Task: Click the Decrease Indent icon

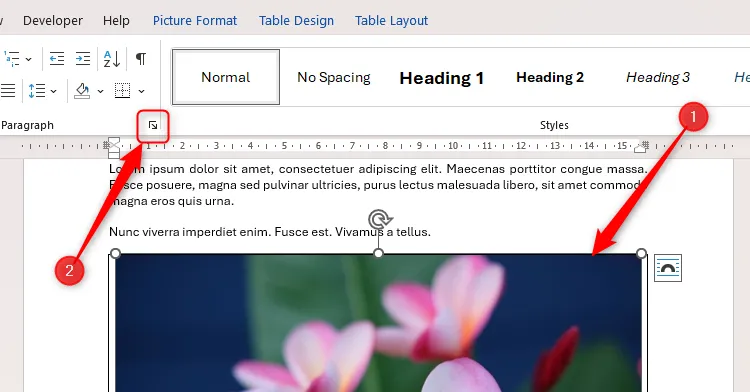Action: pos(57,59)
